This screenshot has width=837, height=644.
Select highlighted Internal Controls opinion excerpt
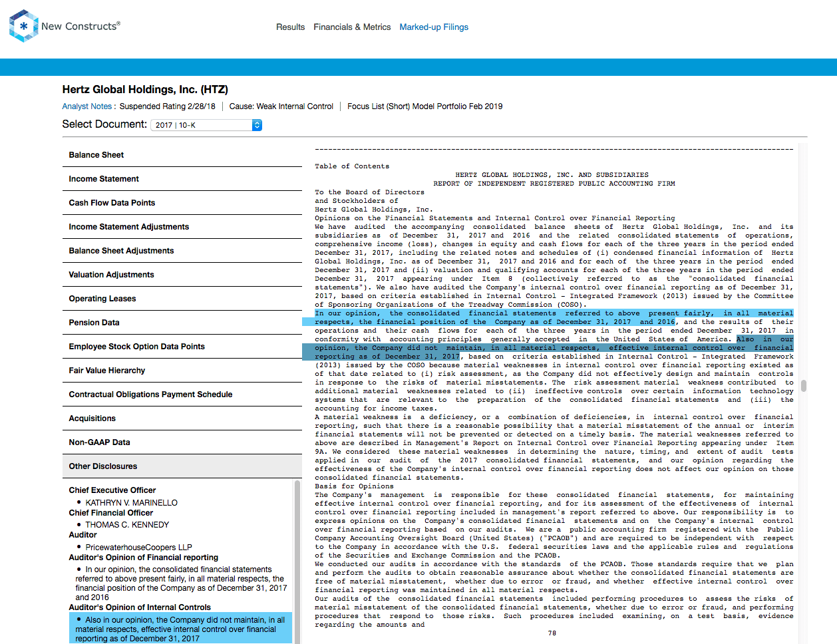(x=180, y=629)
